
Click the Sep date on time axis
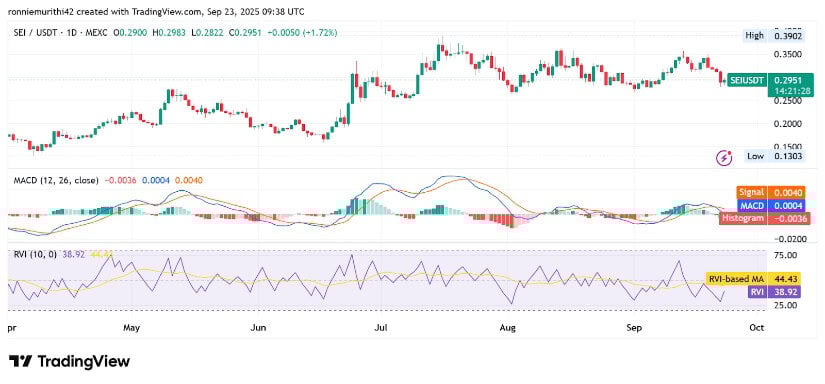tap(635, 328)
